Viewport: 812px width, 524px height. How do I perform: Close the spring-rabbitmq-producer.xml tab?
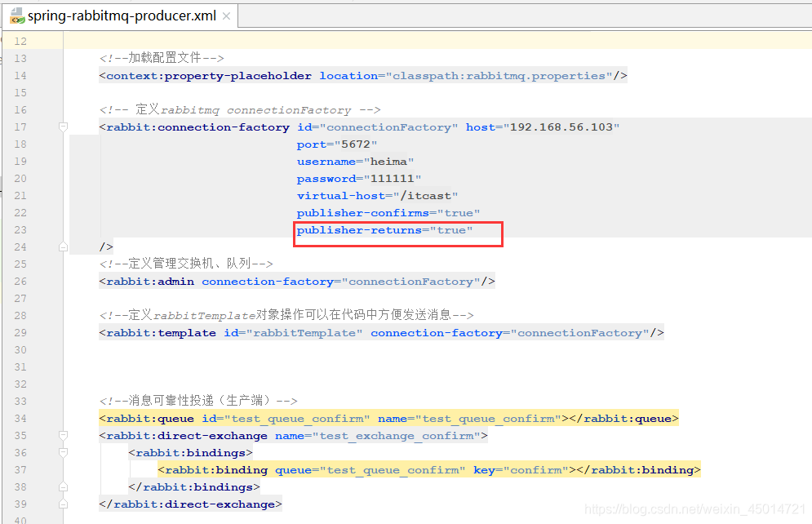[x=226, y=16]
